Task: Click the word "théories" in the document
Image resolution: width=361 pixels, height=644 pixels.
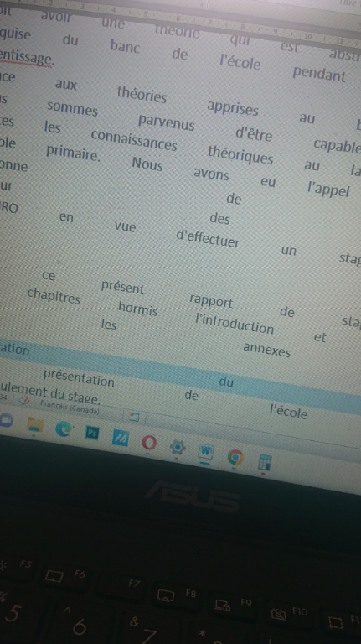Action: pos(142,94)
